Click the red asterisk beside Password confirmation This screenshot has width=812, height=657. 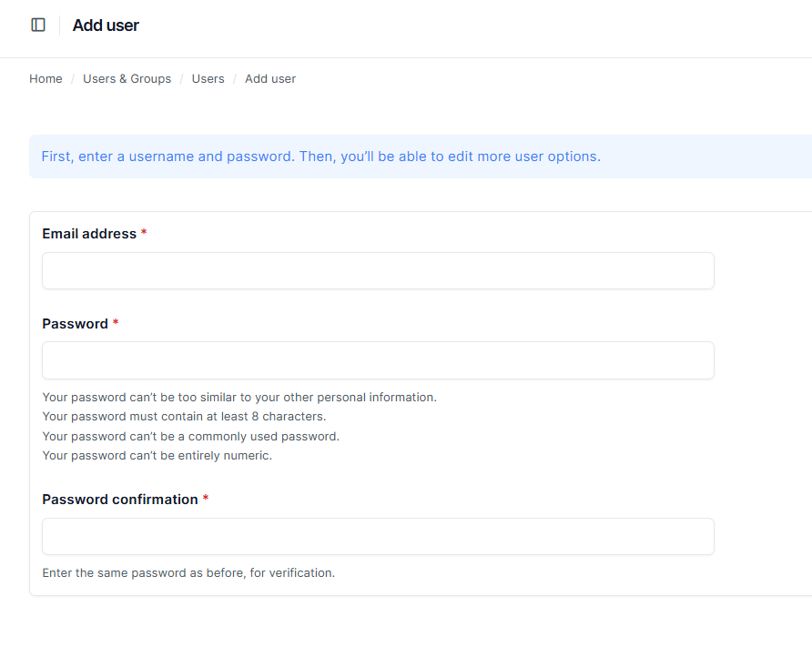(x=206, y=500)
